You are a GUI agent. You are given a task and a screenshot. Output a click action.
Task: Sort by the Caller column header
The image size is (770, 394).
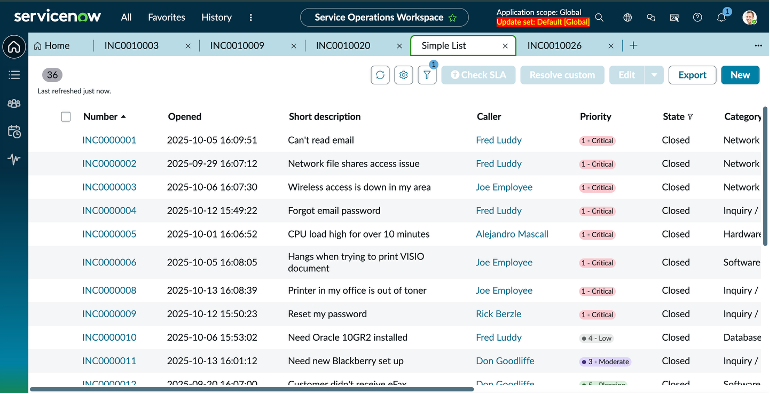tap(489, 117)
